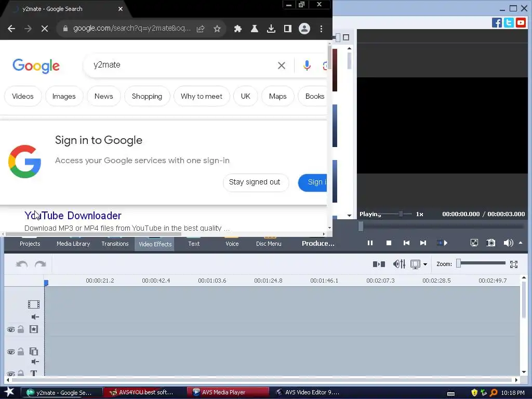Close the y2mate Google Search tab
This screenshot has width=532, height=399.
[x=121, y=9]
